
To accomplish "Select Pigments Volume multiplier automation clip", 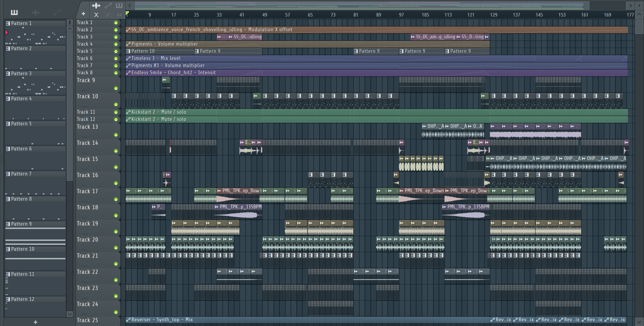I will click(x=307, y=44).
